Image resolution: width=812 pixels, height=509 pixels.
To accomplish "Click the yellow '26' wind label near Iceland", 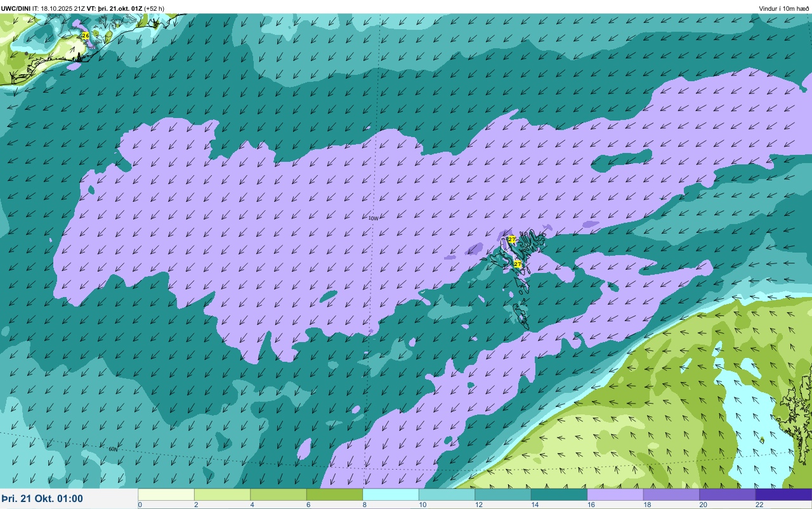I will point(86,36).
